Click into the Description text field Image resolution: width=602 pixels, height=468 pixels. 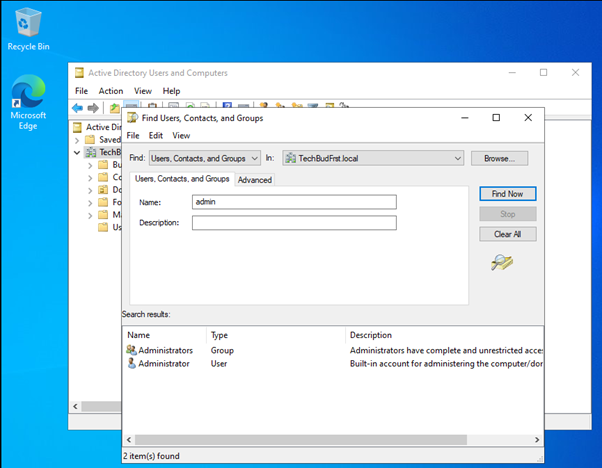coord(294,222)
